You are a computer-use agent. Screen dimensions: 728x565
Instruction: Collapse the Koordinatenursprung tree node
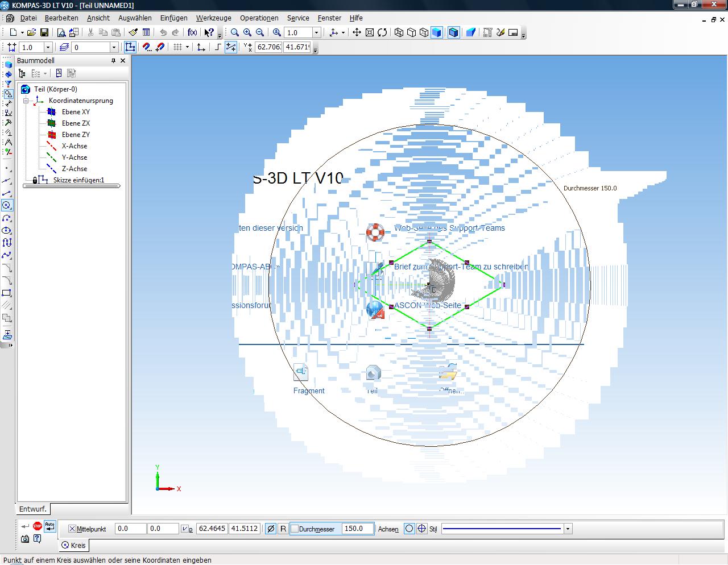26,101
